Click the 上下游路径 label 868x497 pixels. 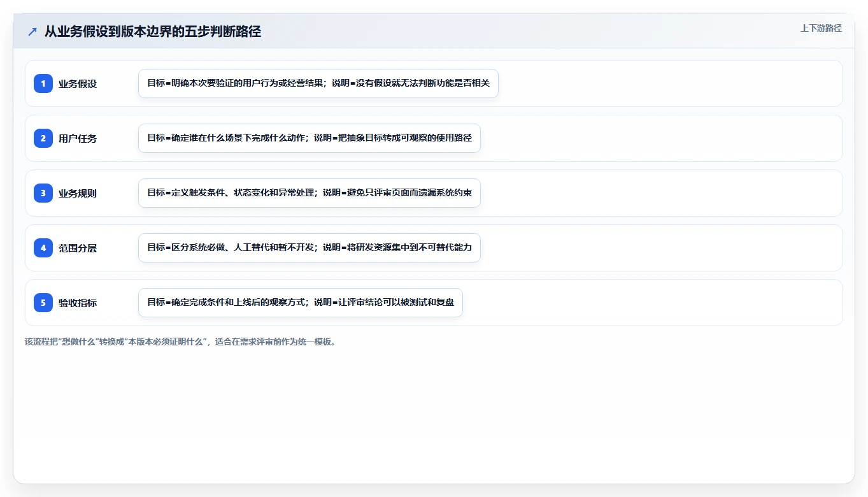[x=821, y=28]
